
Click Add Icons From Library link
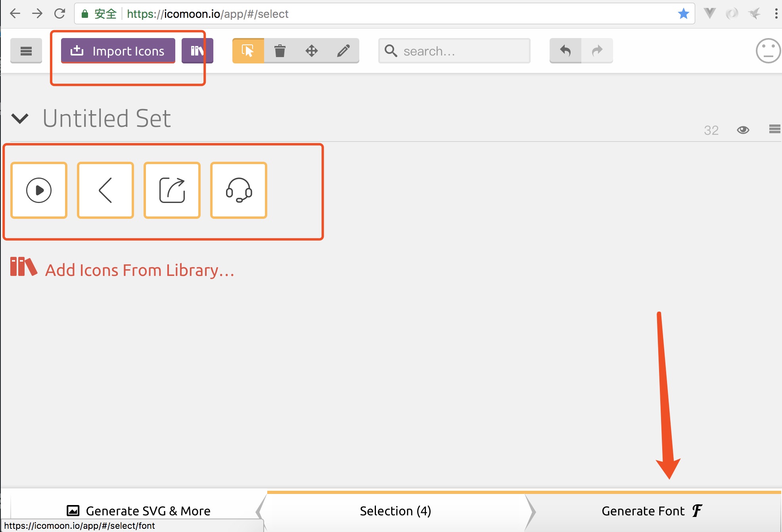click(x=140, y=270)
